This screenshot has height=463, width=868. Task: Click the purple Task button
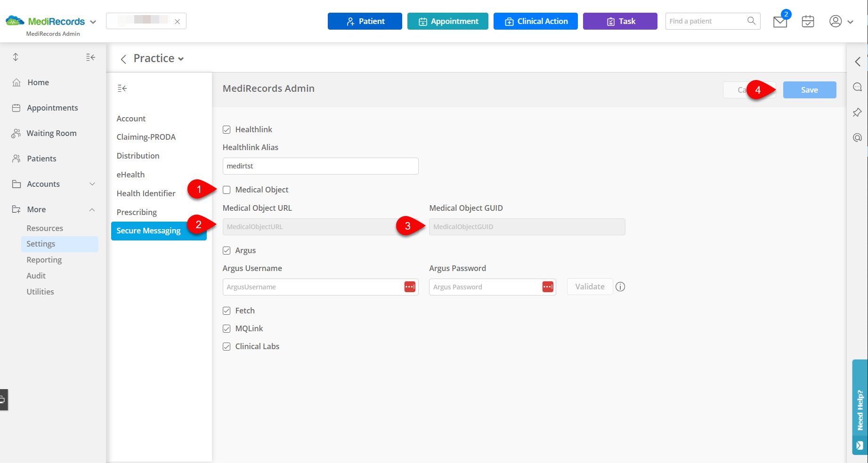[620, 21]
